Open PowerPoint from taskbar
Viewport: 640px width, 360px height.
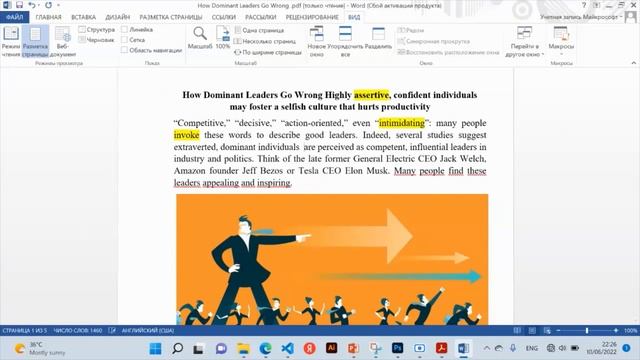353,349
